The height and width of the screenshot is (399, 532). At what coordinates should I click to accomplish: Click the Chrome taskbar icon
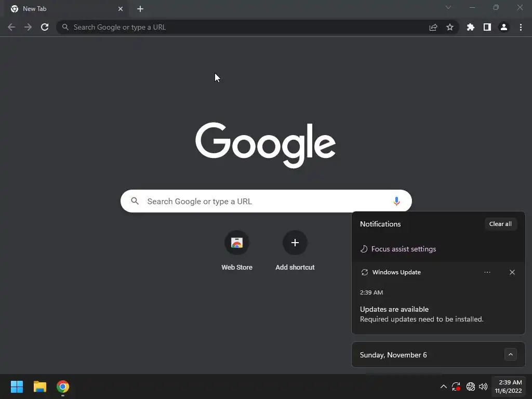click(63, 387)
